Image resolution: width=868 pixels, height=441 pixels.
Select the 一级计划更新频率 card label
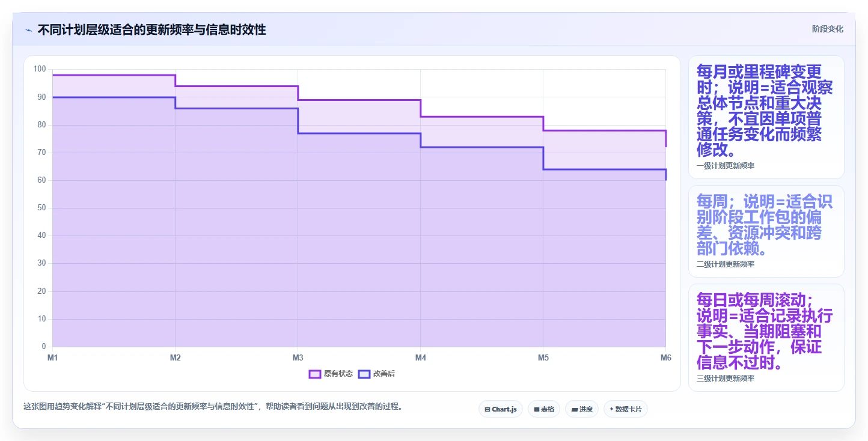[726, 166]
